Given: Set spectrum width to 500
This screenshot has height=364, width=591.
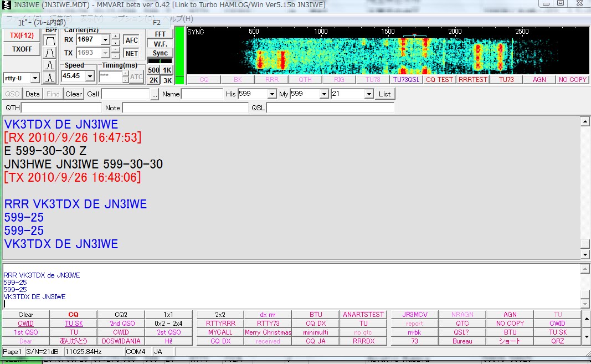Looking at the screenshot, I should (153, 70).
